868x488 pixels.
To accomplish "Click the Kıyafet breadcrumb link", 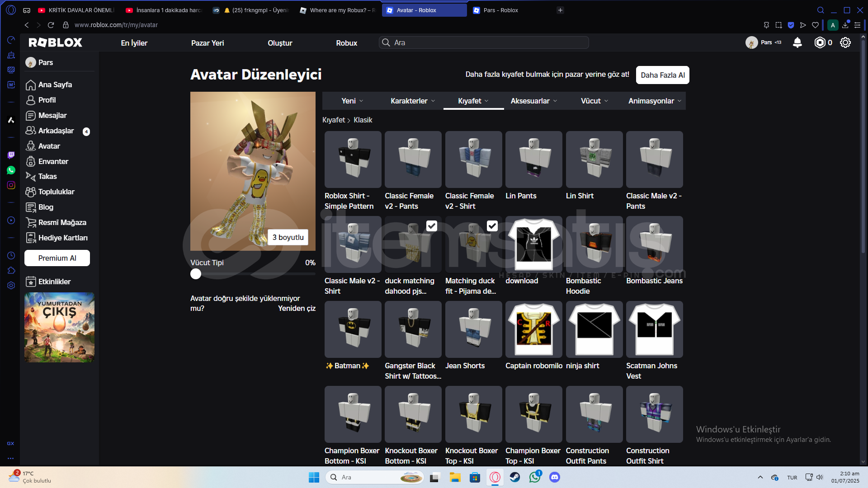I will [x=334, y=120].
